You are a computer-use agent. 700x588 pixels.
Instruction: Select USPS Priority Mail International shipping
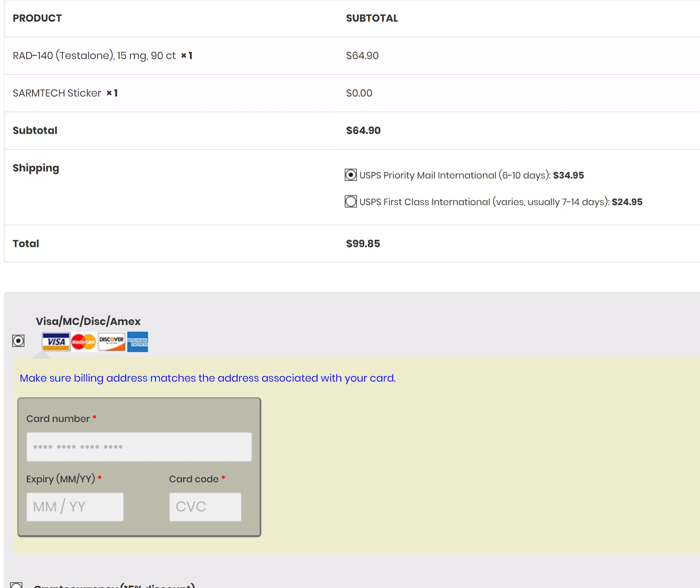(x=351, y=175)
